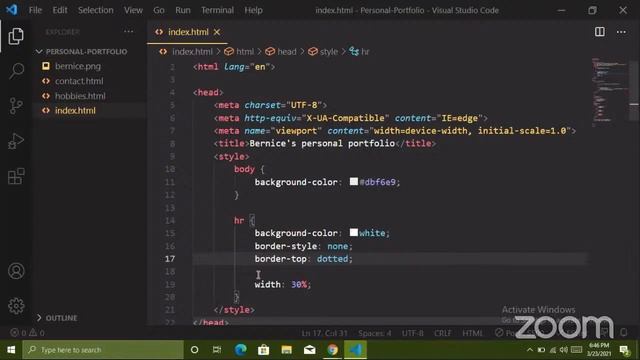Switch to Chrome on taskbar
The image size is (640, 360).
[333, 350]
